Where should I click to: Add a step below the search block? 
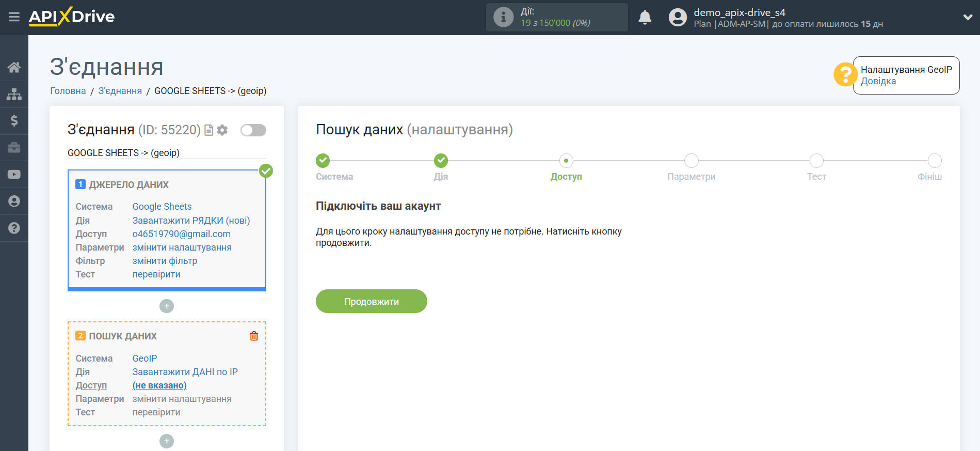[167, 441]
